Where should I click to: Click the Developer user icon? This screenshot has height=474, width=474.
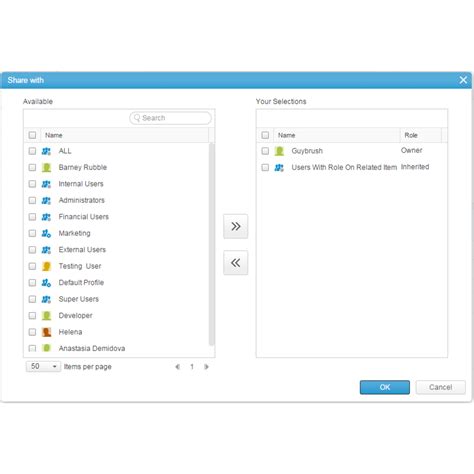tap(46, 315)
